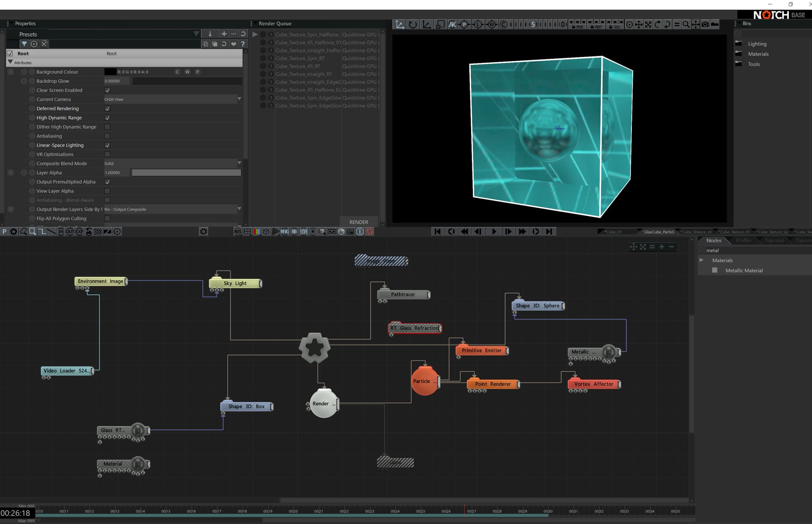This screenshot has height=524, width=812.
Task: Click the filter funnel icon under Presets
Action: [x=24, y=44]
